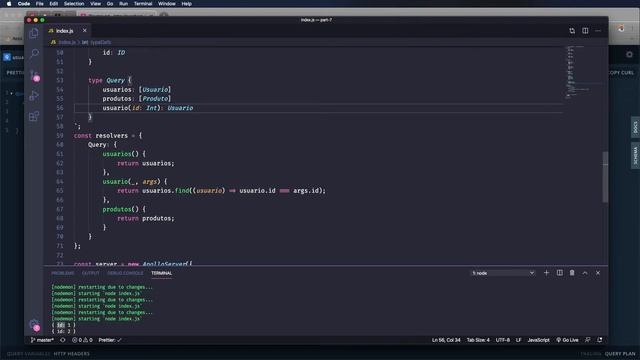This screenshot has height=360, width=640.
Task: Open notifications bell in status bar
Action: (600, 340)
